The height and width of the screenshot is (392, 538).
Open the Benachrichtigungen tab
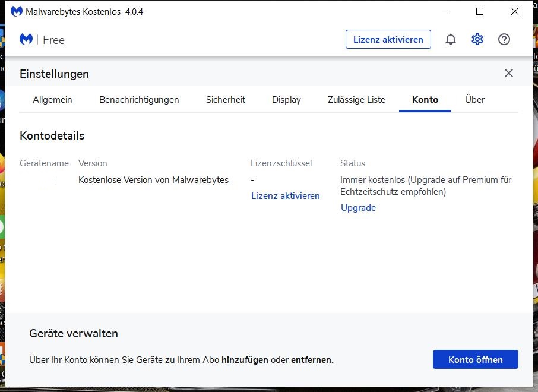point(139,100)
